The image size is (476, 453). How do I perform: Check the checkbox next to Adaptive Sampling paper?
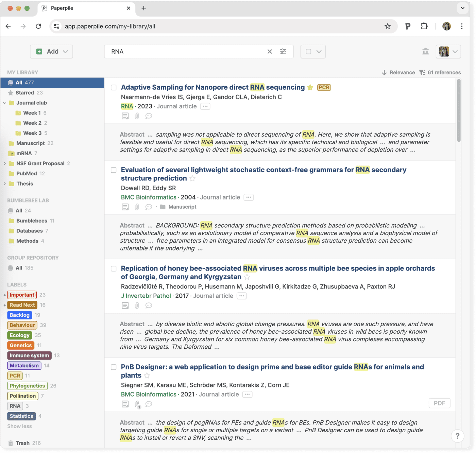click(114, 87)
